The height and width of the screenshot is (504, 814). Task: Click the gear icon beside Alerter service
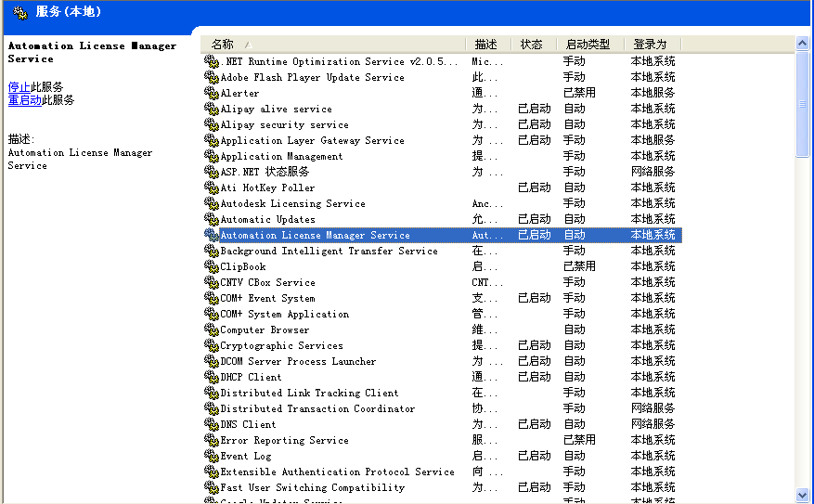point(211,93)
